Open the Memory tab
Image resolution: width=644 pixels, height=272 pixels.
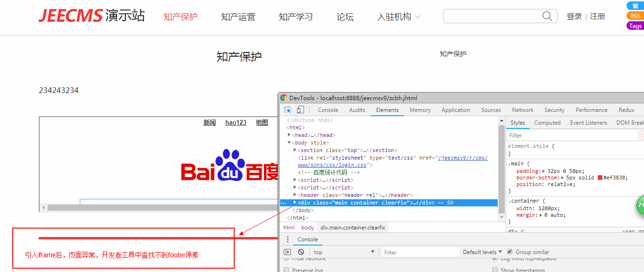pyautogui.click(x=420, y=110)
